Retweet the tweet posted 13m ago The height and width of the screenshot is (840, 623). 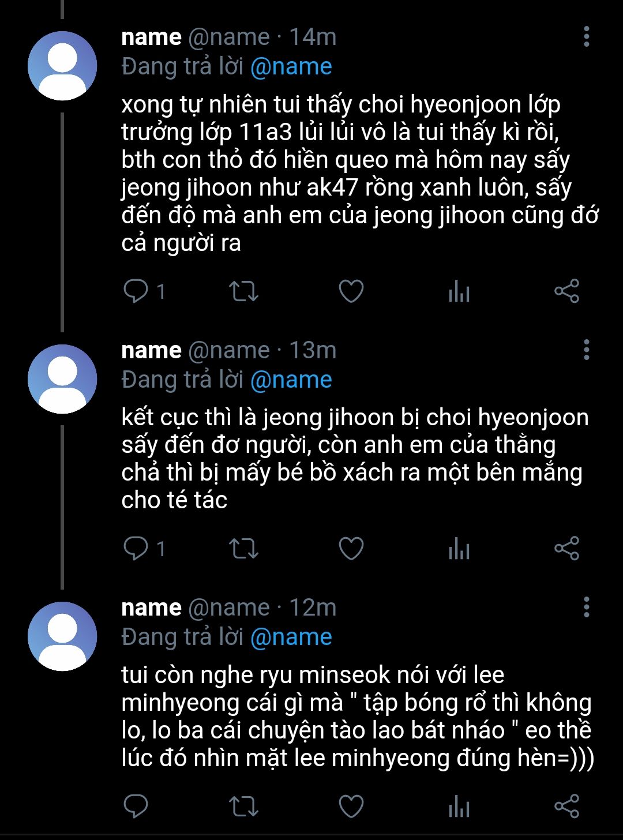243,549
